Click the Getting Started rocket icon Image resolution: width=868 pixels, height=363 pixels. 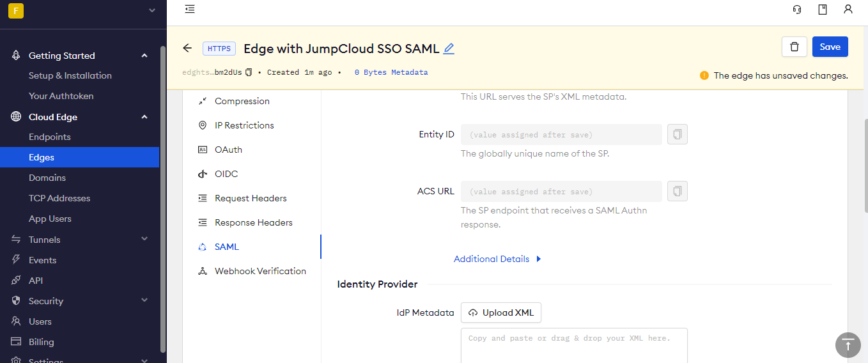[16, 56]
